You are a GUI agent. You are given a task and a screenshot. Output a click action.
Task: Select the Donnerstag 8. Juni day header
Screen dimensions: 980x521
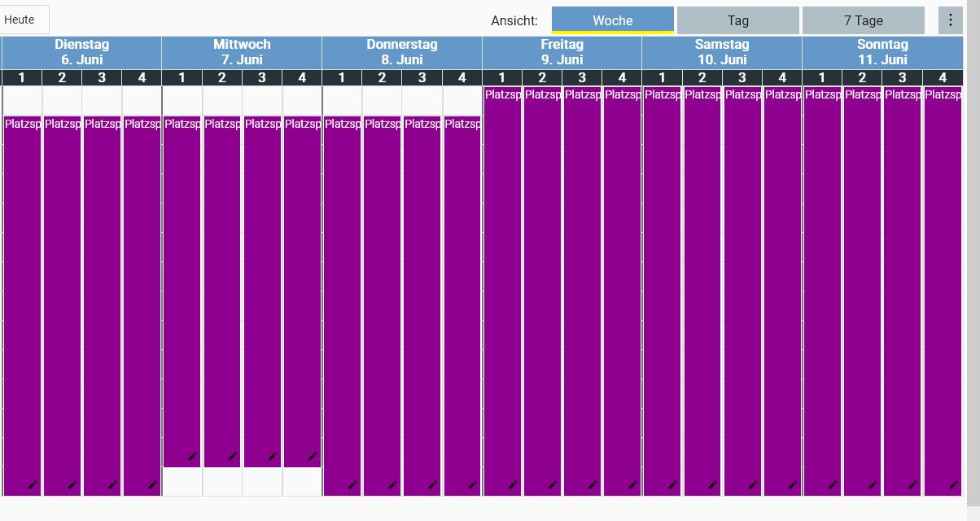(x=402, y=52)
